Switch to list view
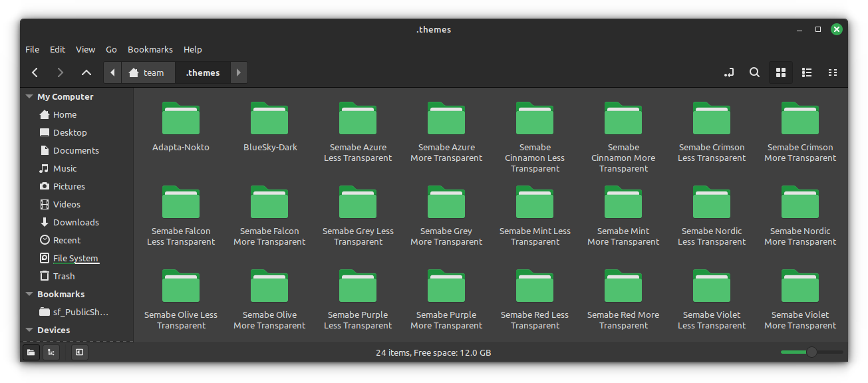868x383 pixels. point(806,72)
